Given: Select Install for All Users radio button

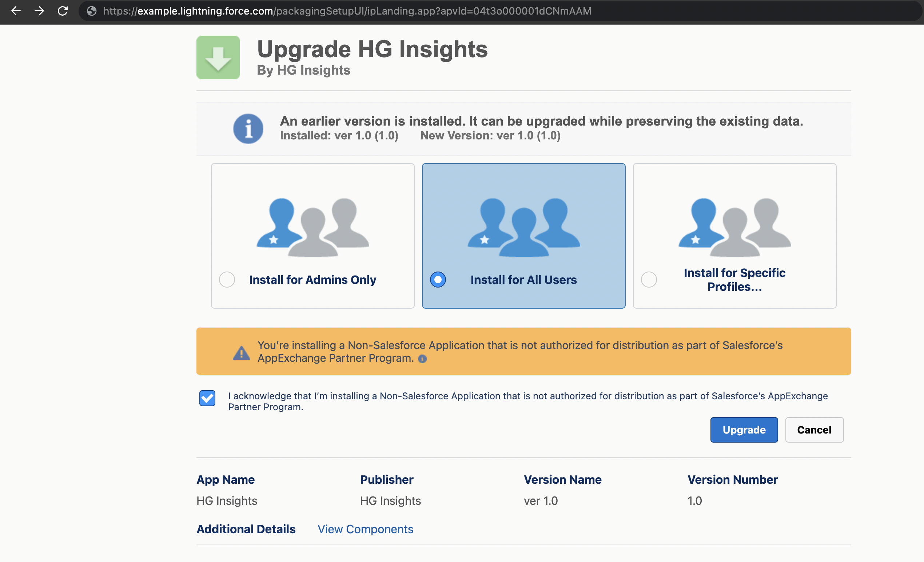Looking at the screenshot, I should tap(438, 280).
